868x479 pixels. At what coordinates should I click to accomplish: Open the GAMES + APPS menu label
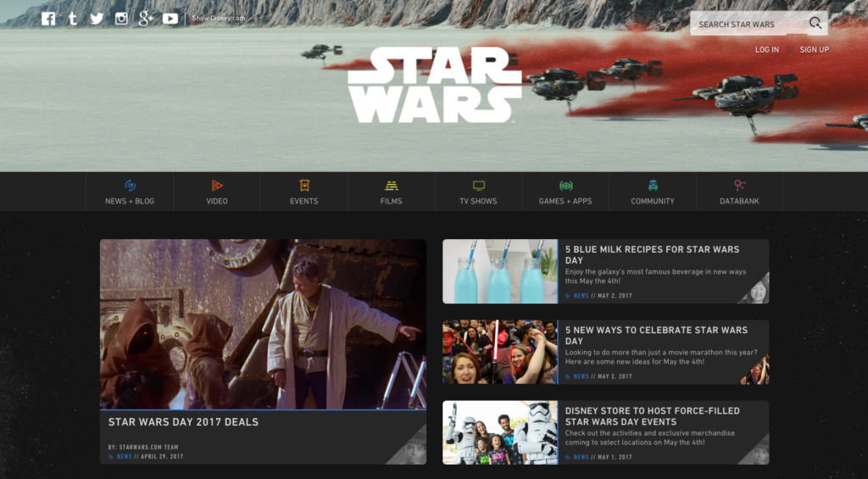(x=565, y=202)
